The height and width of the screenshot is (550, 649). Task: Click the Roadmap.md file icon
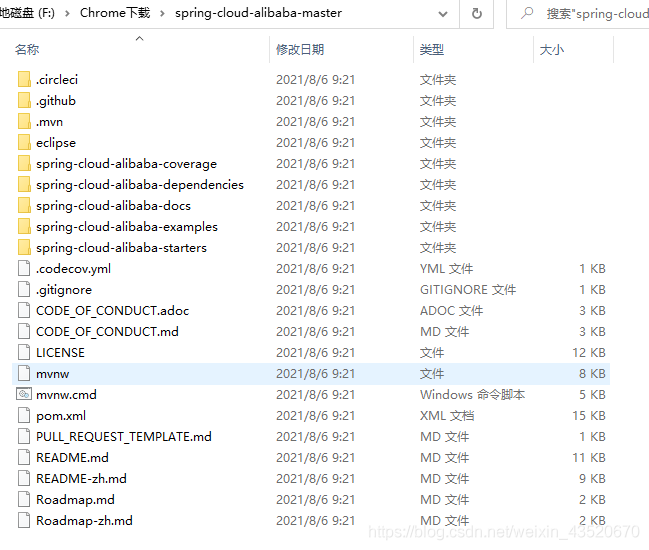click(24, 500)
